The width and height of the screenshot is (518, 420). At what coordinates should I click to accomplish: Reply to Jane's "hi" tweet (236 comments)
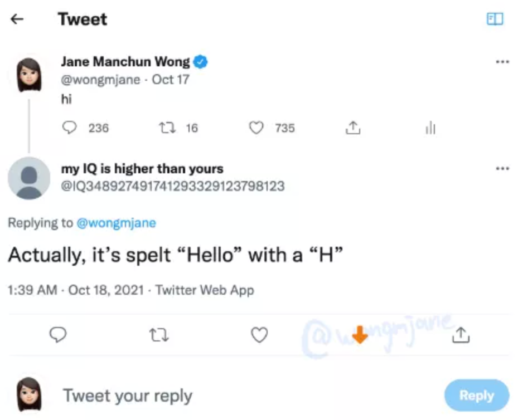[69, 128]
